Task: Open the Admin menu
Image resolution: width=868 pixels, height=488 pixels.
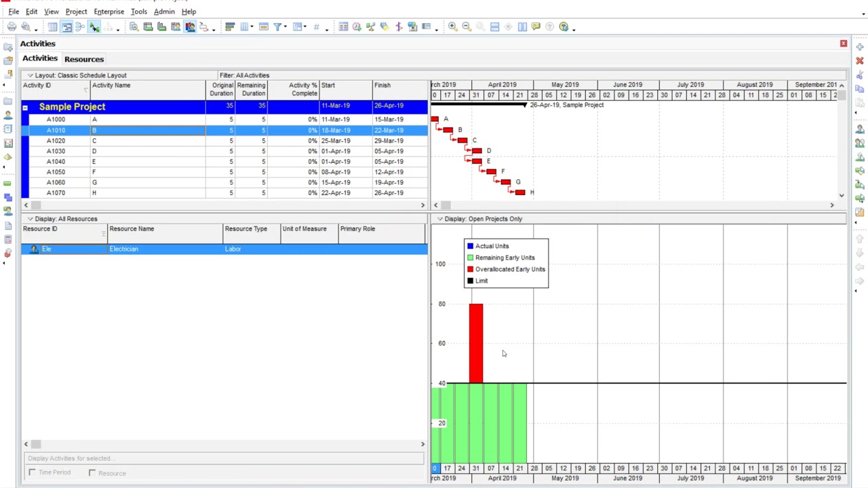Action: pos(164,12)
